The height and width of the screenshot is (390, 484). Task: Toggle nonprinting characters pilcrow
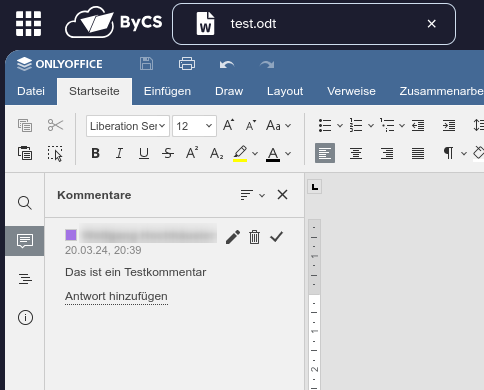449,153
